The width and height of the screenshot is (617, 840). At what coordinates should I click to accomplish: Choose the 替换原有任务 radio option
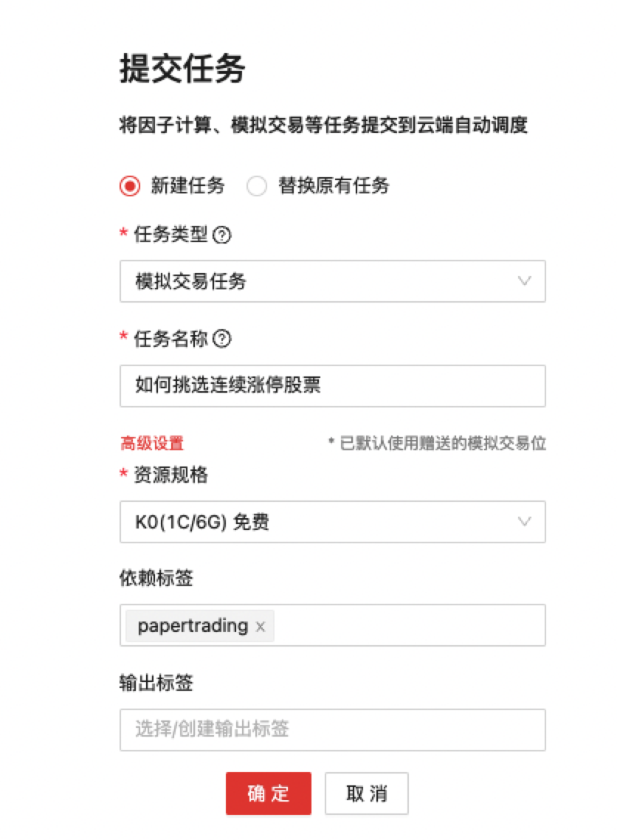(x=257, y=186)
